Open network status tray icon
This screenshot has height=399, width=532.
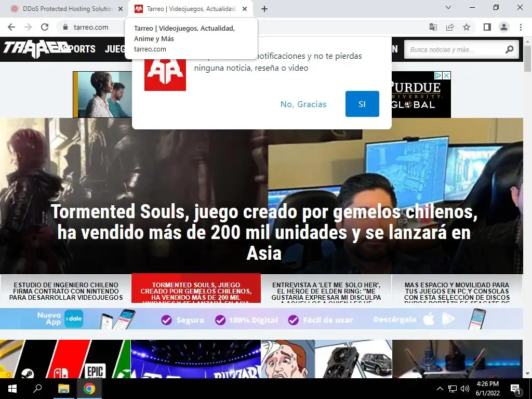click(453, 389)
